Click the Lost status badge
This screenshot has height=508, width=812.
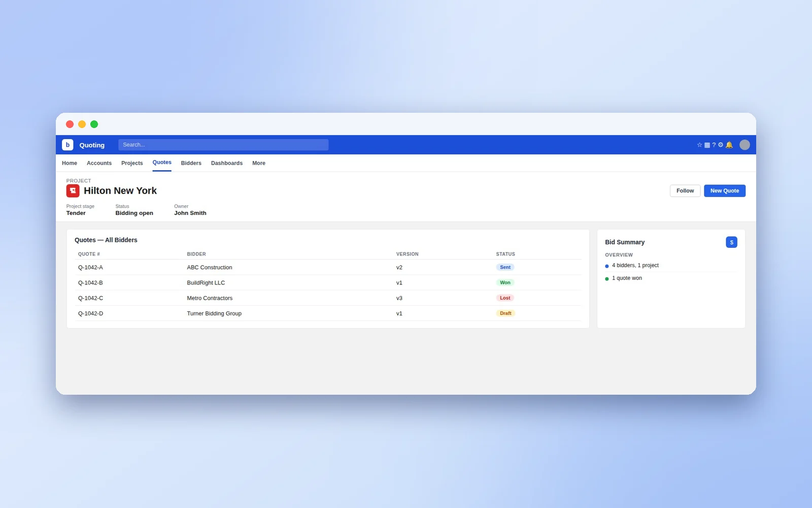[505, 298]
